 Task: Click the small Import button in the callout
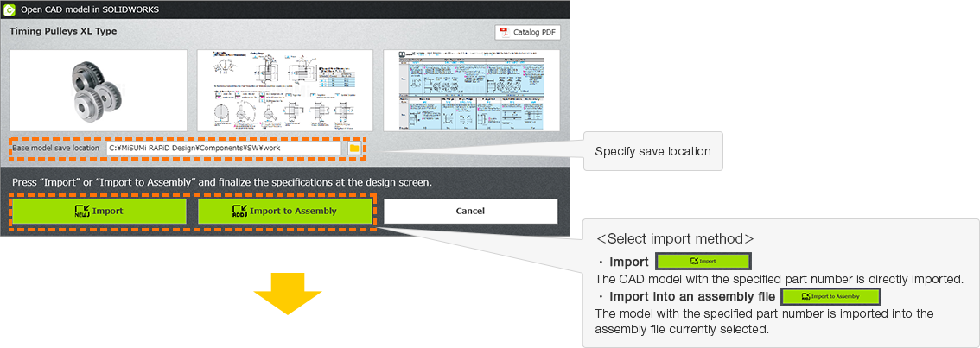point(703,262)
